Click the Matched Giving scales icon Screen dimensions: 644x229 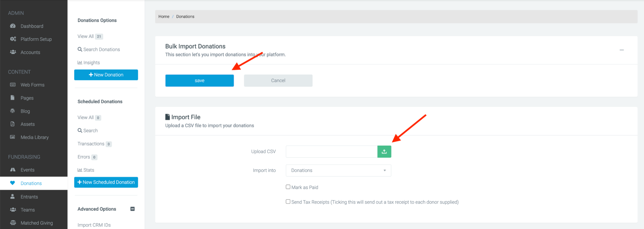pos(13,223)
